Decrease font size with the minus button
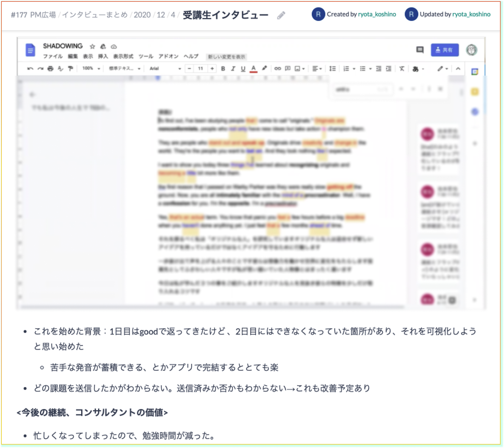The height and width of the screenshot is (448, 504). point(189,69)
